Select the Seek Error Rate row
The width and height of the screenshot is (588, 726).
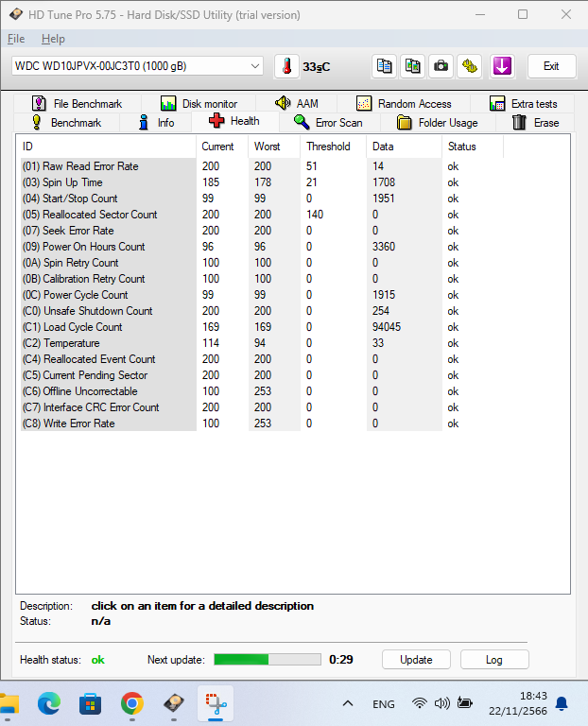click(x=262, y=231)
